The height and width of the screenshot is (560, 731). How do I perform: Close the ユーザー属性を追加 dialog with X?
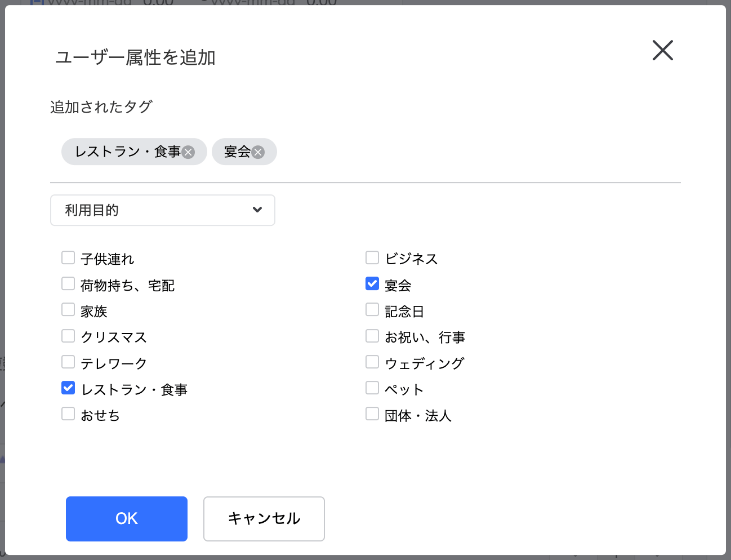(x=663, y=50)
